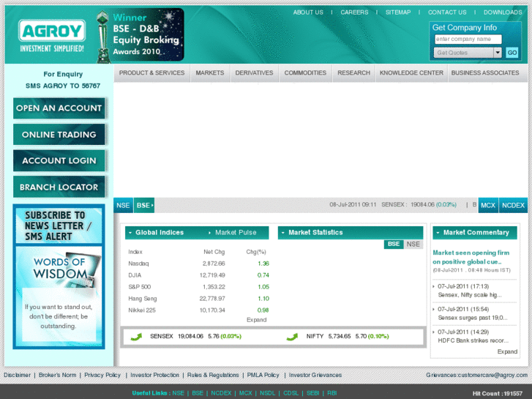Click the Account Login button
Image resolution: width=532 pixels, height=399 pixels.
coord(59,160)
